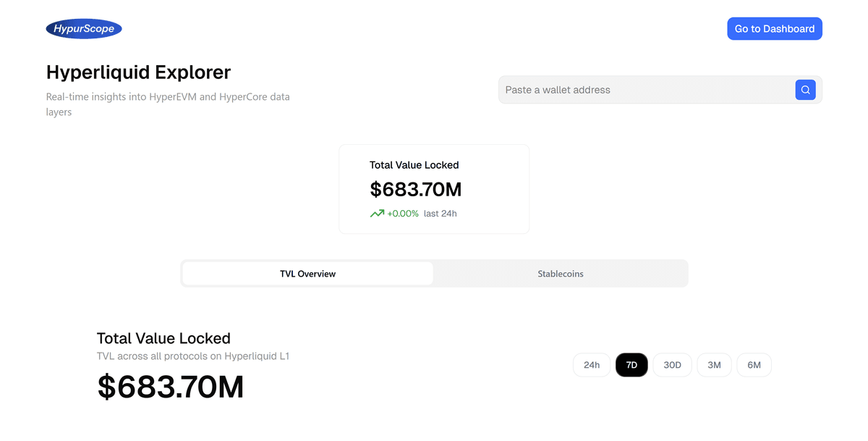The width and height of the screenshot is (868, 441).
Task: Click the large $683.70M chart value
Action: pos(171,387)
